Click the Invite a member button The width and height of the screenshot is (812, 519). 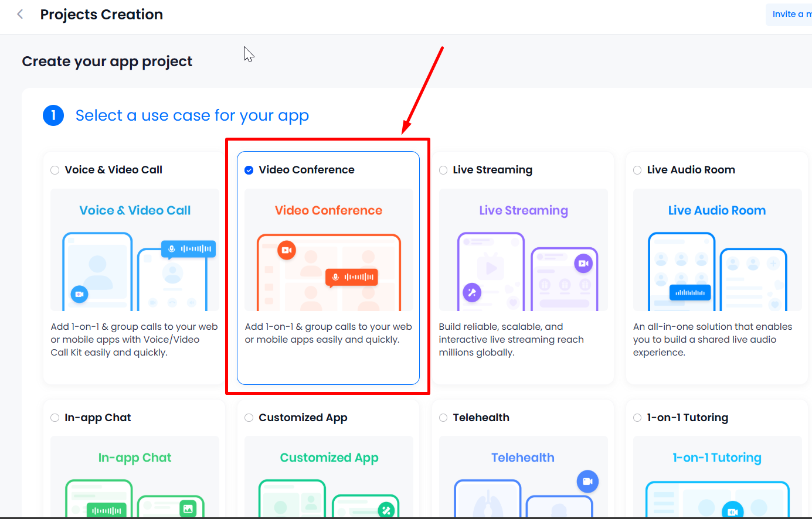[x=790, y=14]
